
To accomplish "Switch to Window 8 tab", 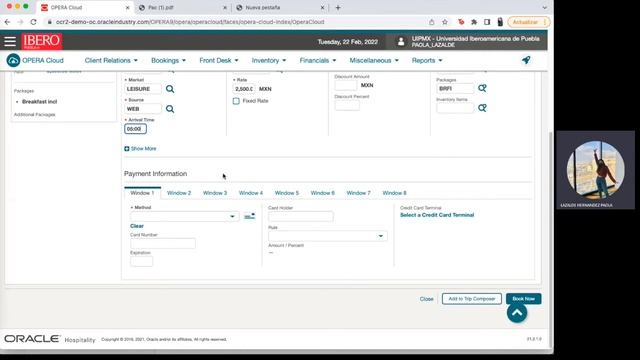I will pos(394,193).
